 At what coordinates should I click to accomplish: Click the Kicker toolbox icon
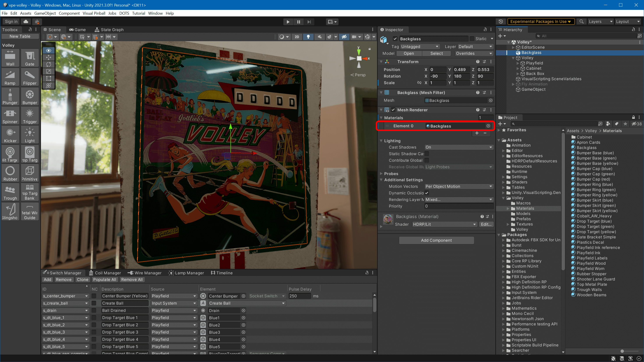pos(10,135)
